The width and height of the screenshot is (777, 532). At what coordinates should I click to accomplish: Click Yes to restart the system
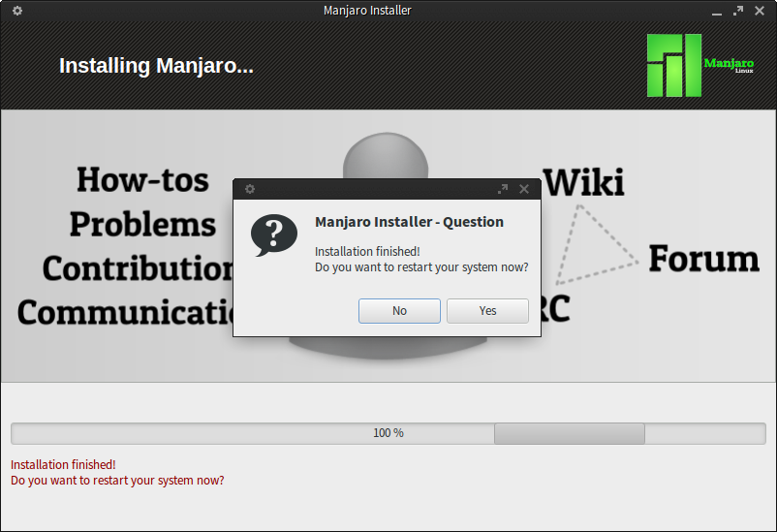487,311
